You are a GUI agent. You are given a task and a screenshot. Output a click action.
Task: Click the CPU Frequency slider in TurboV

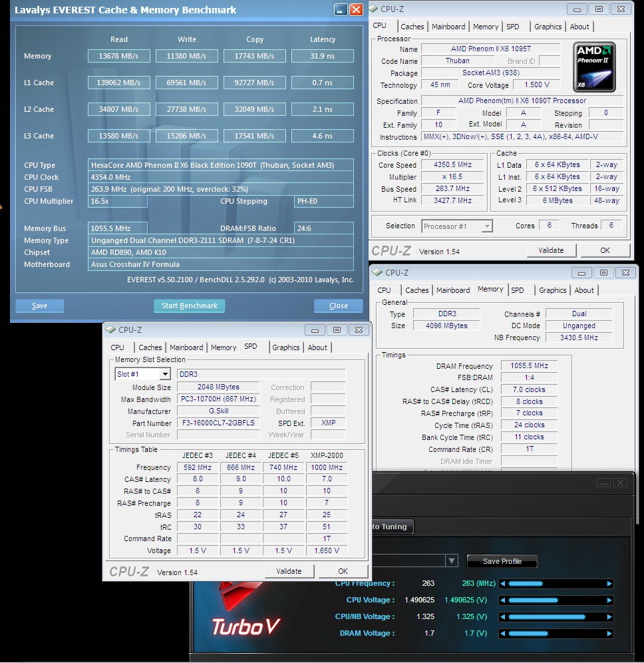pos(556,584)
